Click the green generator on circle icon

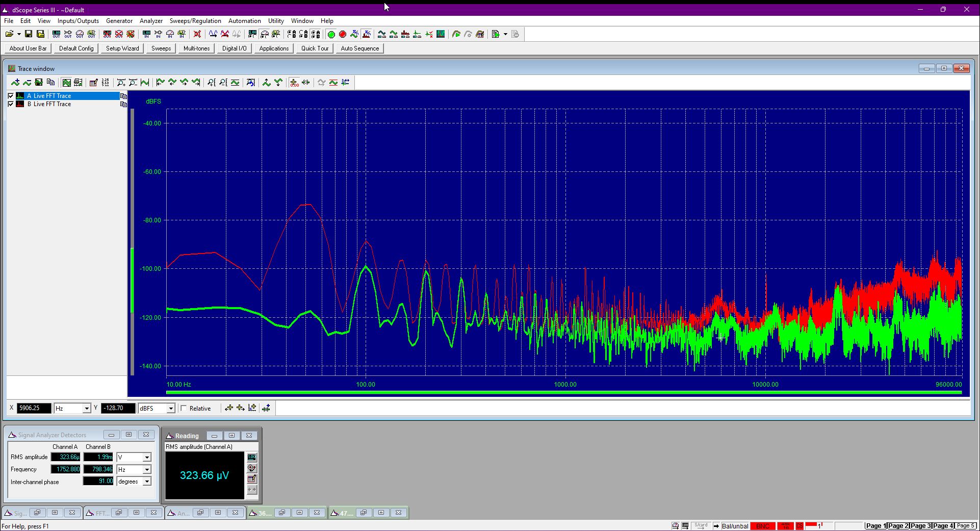(x=331, y=34)
